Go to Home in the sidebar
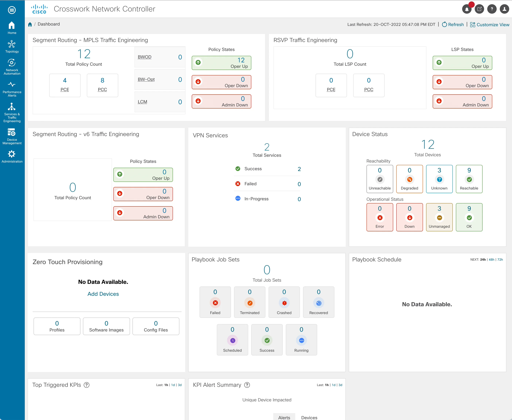This screenshot has height=420, width=512. 12,28
